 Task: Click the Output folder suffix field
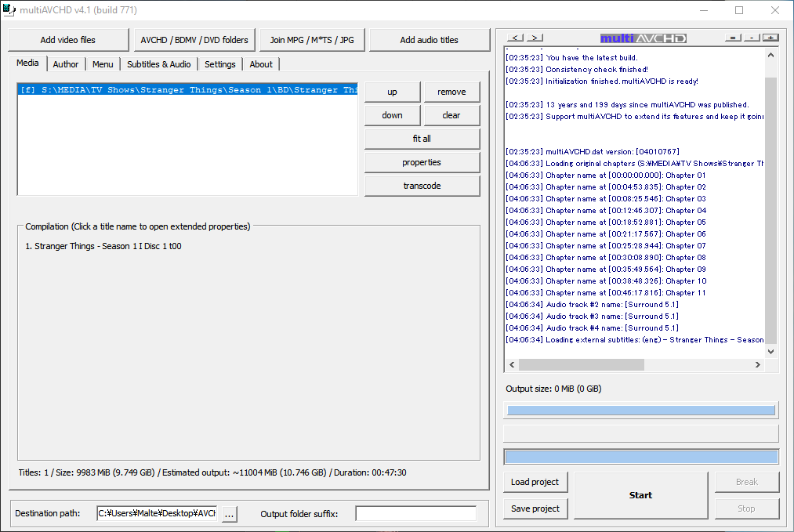coord(415,513)
